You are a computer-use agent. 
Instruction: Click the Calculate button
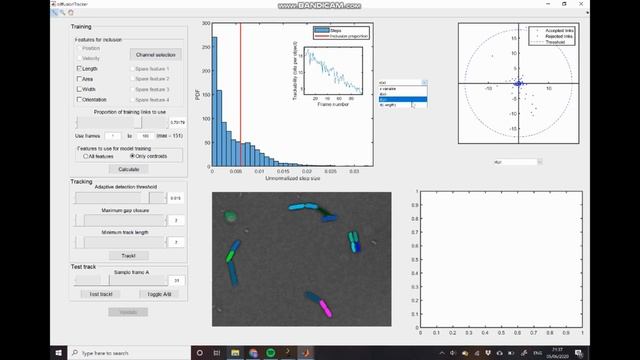tap(129, 169)
